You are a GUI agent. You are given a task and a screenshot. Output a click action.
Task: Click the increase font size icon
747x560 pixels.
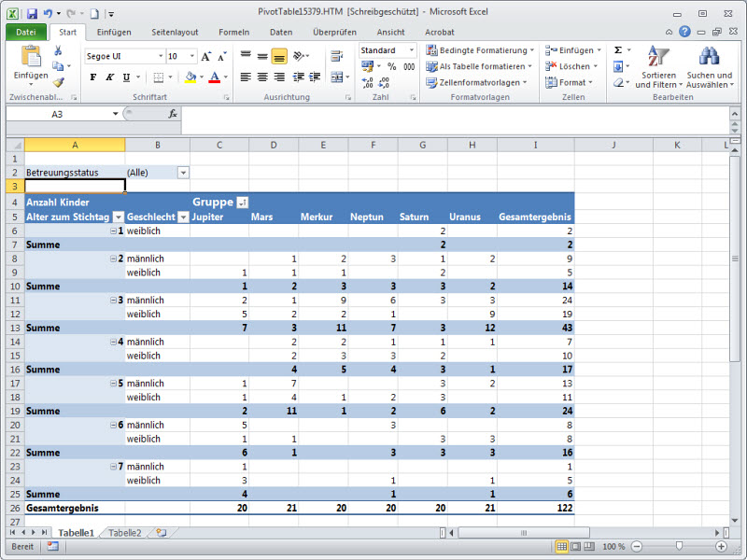click(x=205, y=56)
